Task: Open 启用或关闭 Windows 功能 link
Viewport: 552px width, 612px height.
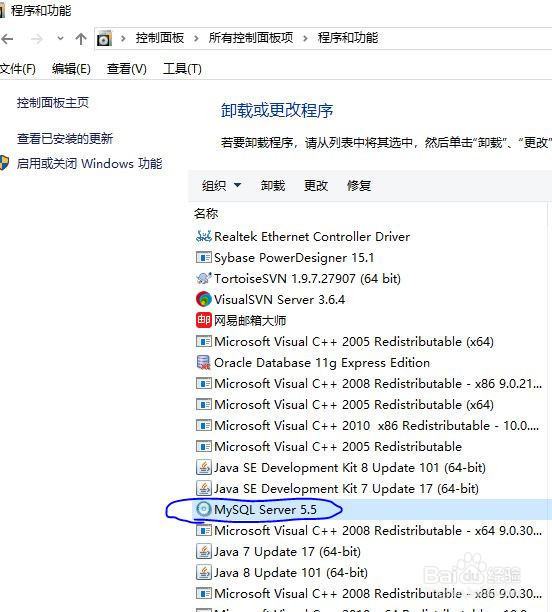Action: coord(89,163)
